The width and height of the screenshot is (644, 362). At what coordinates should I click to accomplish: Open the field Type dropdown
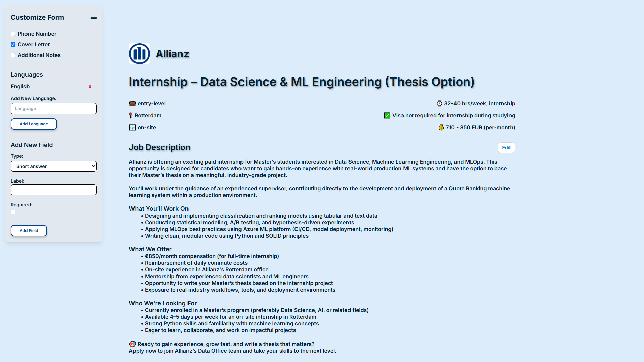pos(54,166)
